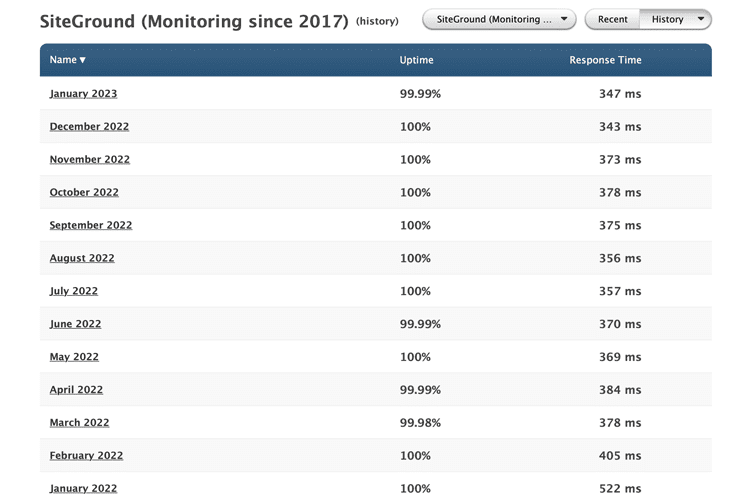Open the SiteGround (Monitoring ... dropdown
The width and height of the screenshot is (750, 500).
(x=499, y=20)
